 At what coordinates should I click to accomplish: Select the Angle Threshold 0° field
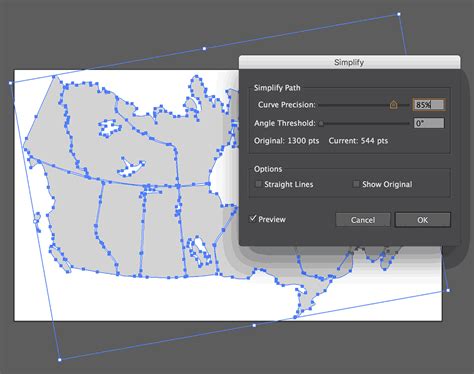click(429, 123)
